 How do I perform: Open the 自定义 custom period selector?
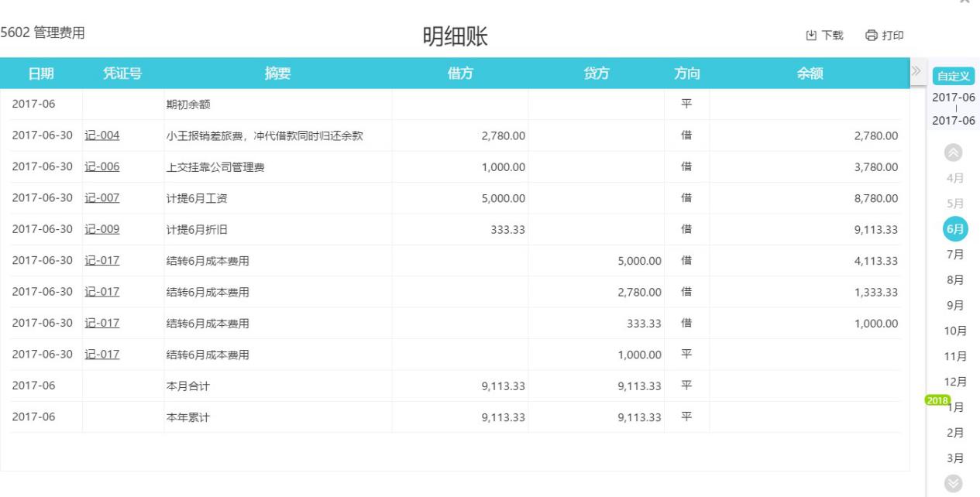(x=954, y=76)
